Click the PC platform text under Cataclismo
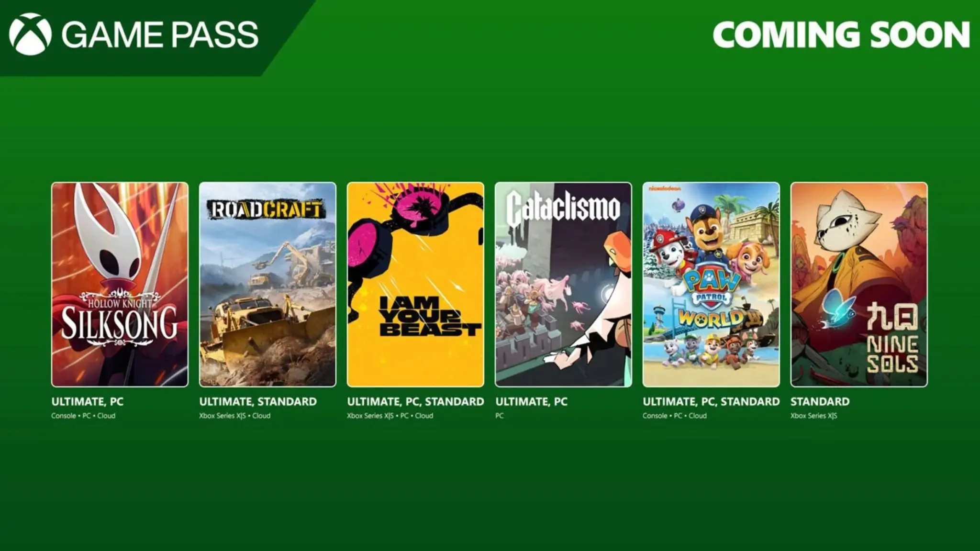The height and width of the screenshot is (551, 980). (x=500, y=416)
